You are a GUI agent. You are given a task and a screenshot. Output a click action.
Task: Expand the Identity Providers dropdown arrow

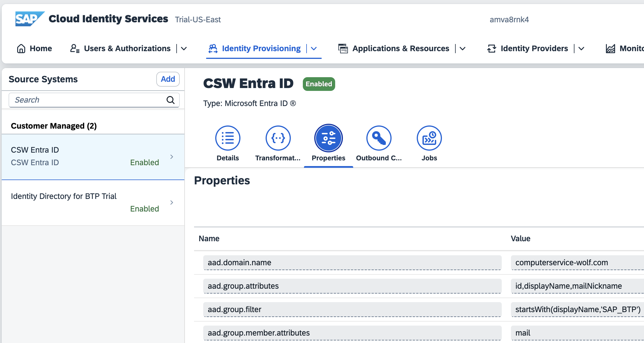pos(581,49)
